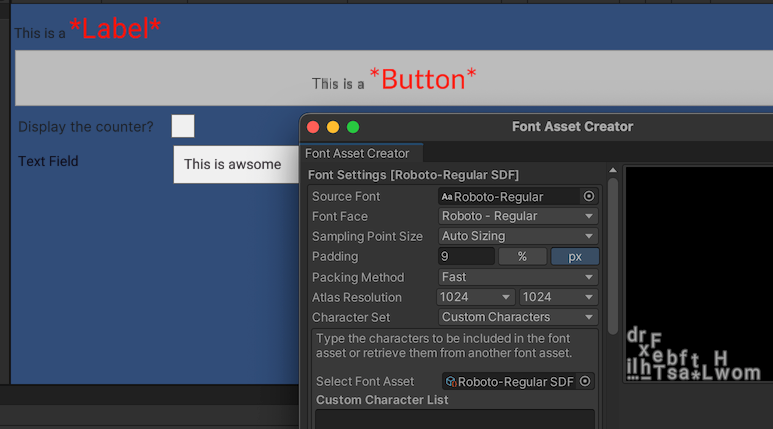Open the Font Face dropdown

[518, 216]
